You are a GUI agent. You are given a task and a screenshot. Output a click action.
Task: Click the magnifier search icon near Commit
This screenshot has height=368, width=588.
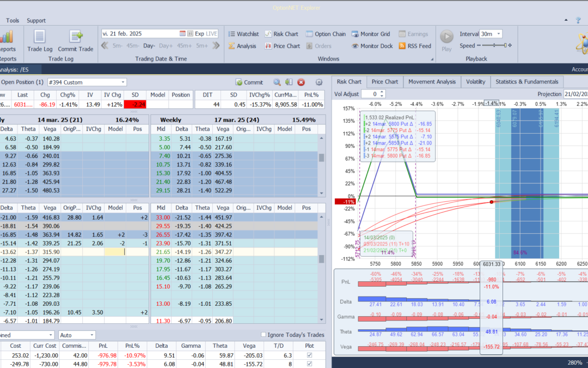pos(278,82)
